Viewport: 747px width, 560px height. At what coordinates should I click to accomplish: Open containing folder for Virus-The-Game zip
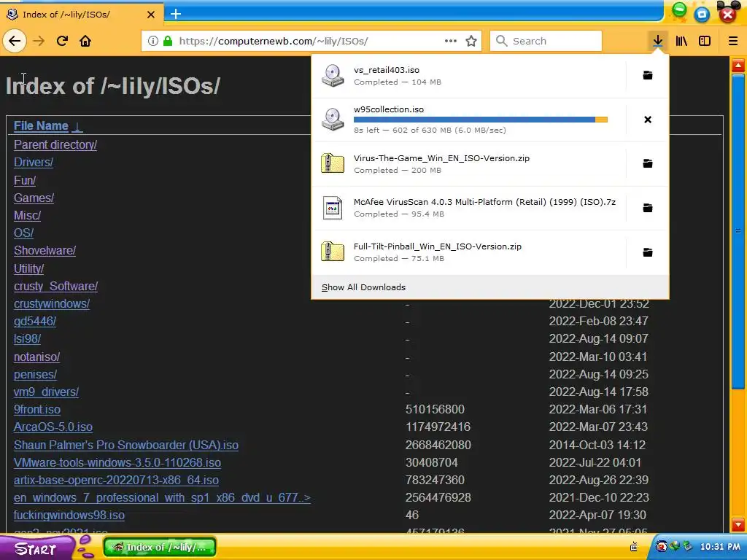coord(648,164)
